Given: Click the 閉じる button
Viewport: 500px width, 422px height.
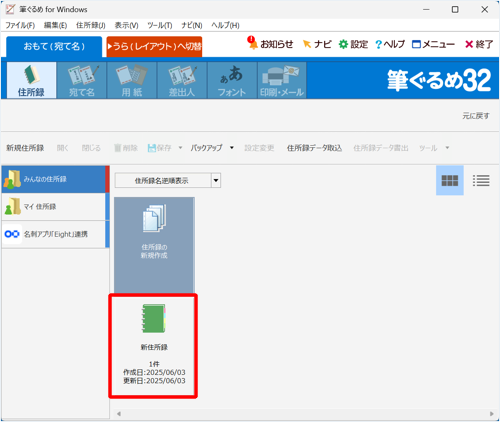Looking at the screenshot, I should 91,148.
